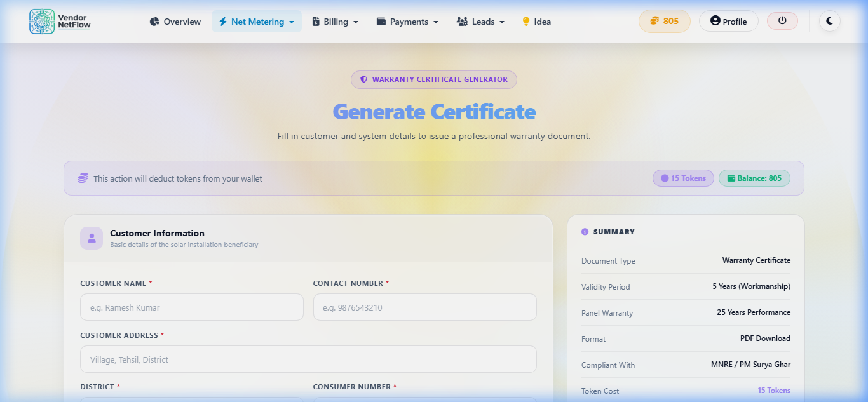
Task: Open the Idea menu item
Action: (x=536, y=22)
